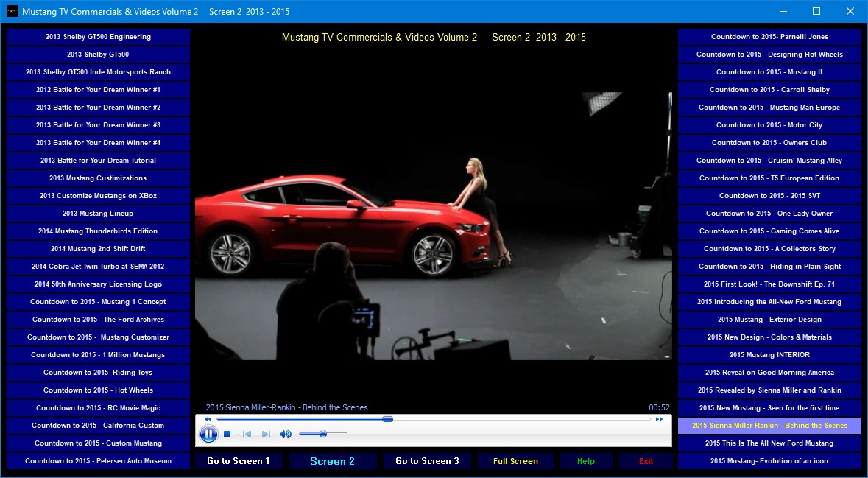868x478 pixels.
Task: Play Countdown to 2015- Parnelli Jones
Action: [769, 37]
